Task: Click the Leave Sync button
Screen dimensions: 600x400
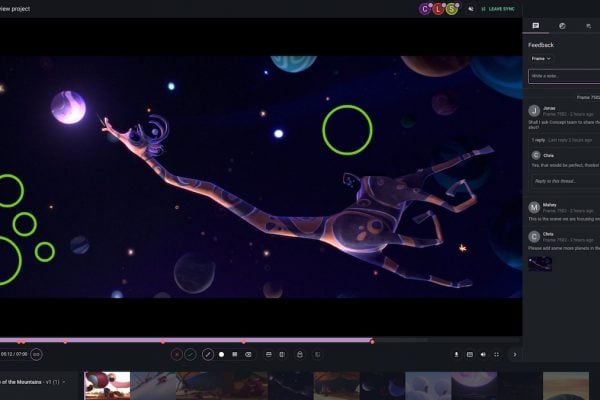Action: (498, 9)
